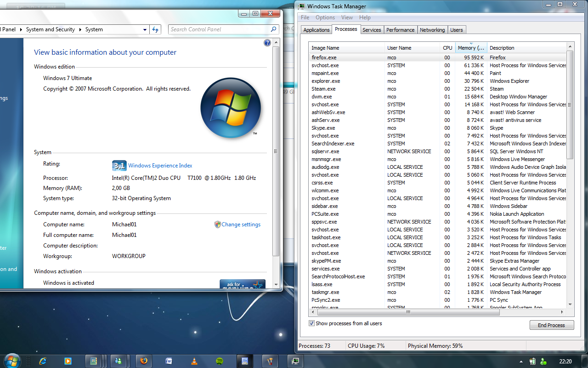
Task: Select the sqlservr.exe process
Action: (438, 151)
